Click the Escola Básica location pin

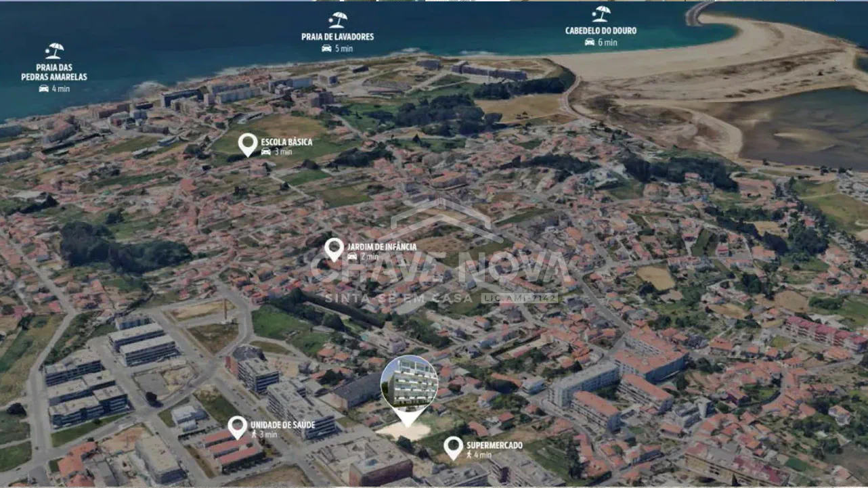point(248,144)
